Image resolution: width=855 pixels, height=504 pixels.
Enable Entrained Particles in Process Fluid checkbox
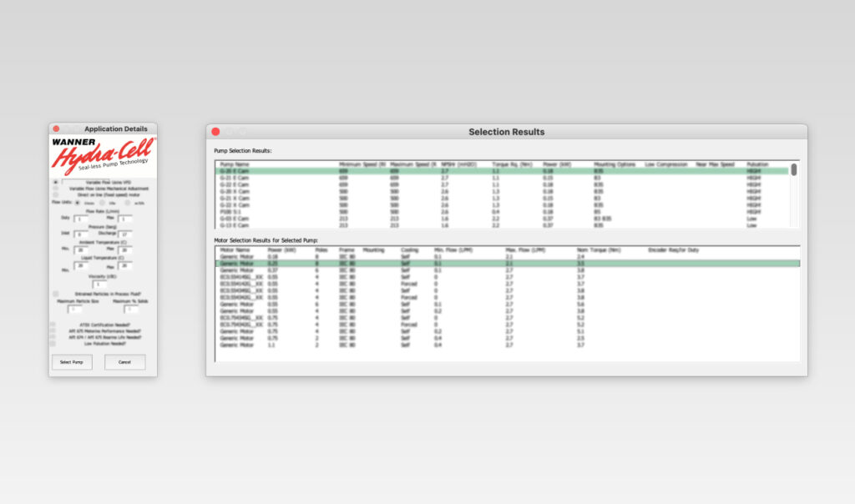(x=56, y=294)
